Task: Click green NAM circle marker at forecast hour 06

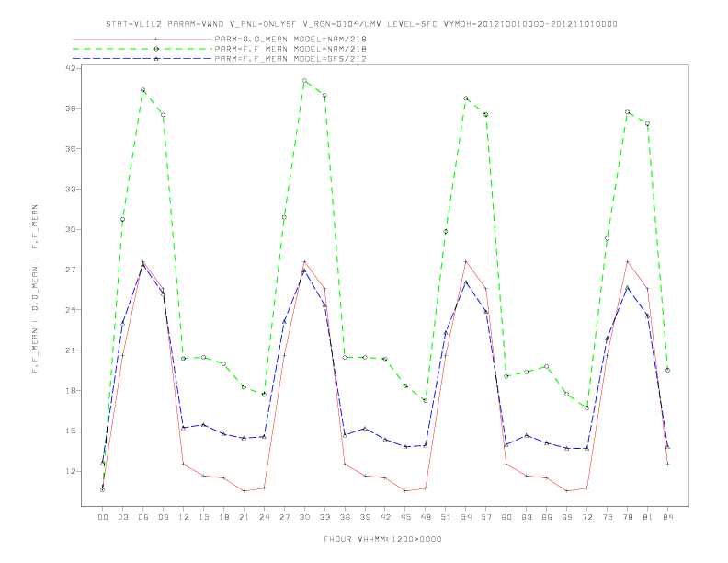Action: tap(143, 89)
